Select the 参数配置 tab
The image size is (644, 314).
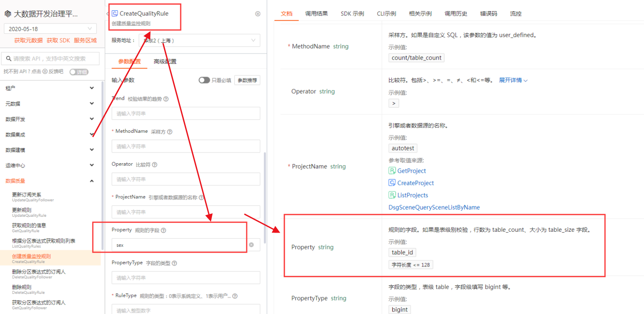coord(129,61)
